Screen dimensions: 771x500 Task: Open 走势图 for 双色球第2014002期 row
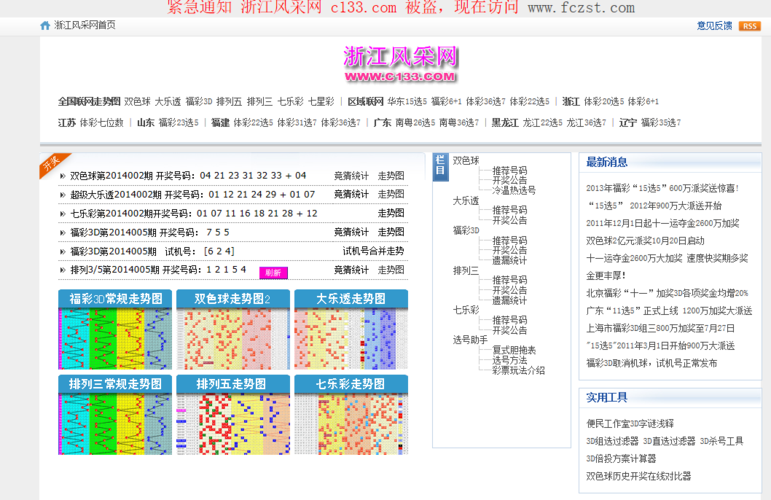[391, 176]
